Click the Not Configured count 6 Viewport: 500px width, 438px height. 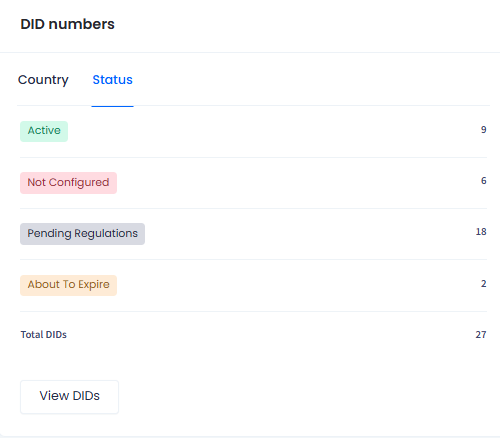coord(483,181)
